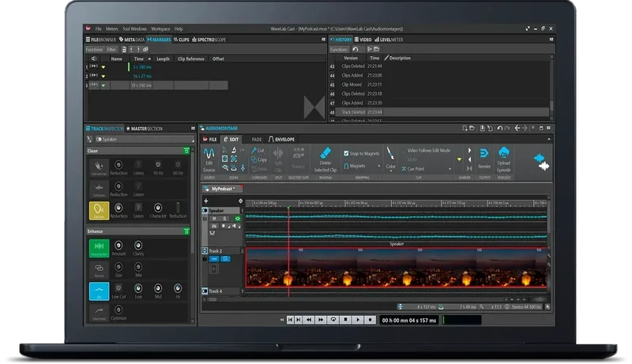Viewport: 632px width, 364px height.
Task: Click the Record button in transport bar
Action: tap(370, 320)
